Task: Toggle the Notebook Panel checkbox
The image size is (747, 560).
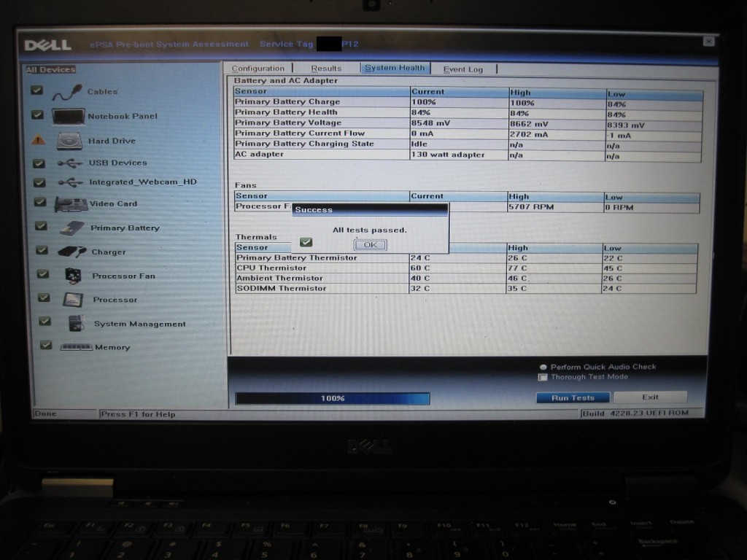Action: (37, 114)
